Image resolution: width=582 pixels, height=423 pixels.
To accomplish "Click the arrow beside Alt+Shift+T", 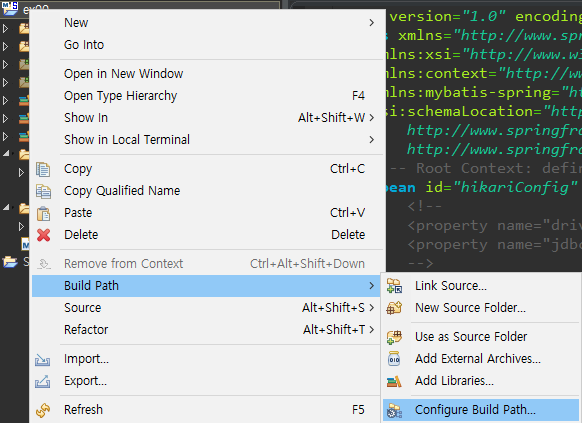I will (x=372, y=329).
